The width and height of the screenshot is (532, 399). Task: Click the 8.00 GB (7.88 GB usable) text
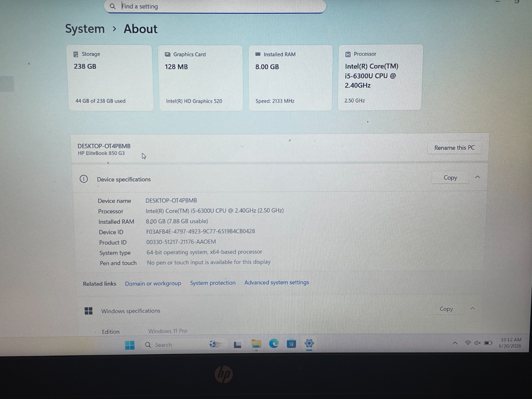click(177, 221)
